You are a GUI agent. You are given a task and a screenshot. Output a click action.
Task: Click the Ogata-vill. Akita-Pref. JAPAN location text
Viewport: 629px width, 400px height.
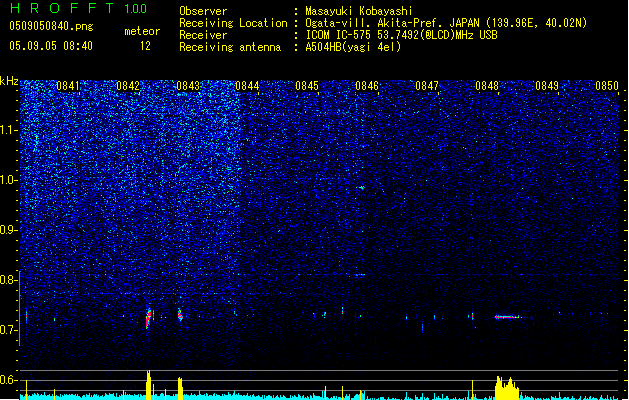pos(446,23)
